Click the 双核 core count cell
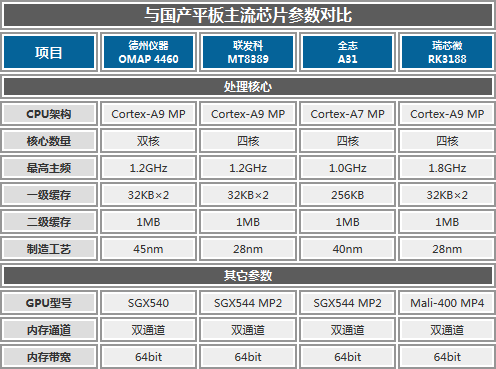 pos(148,141)
